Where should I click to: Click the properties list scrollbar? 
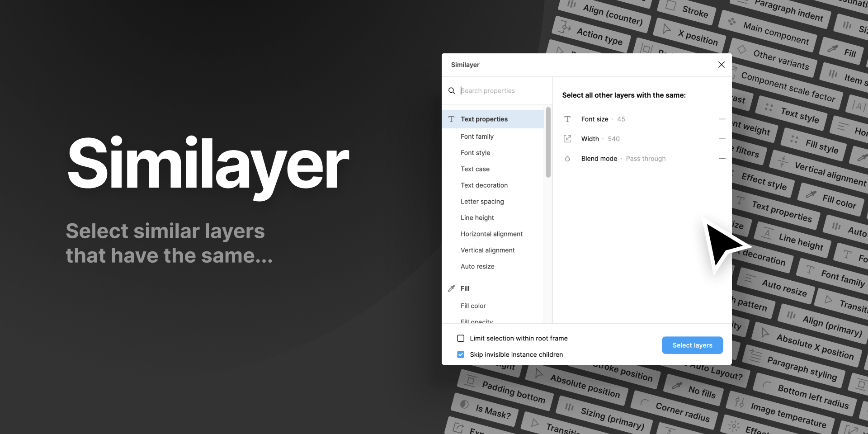coord(548,142)
